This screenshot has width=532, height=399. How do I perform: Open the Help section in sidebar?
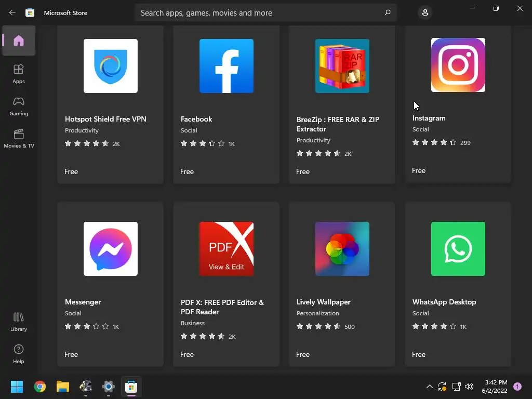tap(19, 354)
